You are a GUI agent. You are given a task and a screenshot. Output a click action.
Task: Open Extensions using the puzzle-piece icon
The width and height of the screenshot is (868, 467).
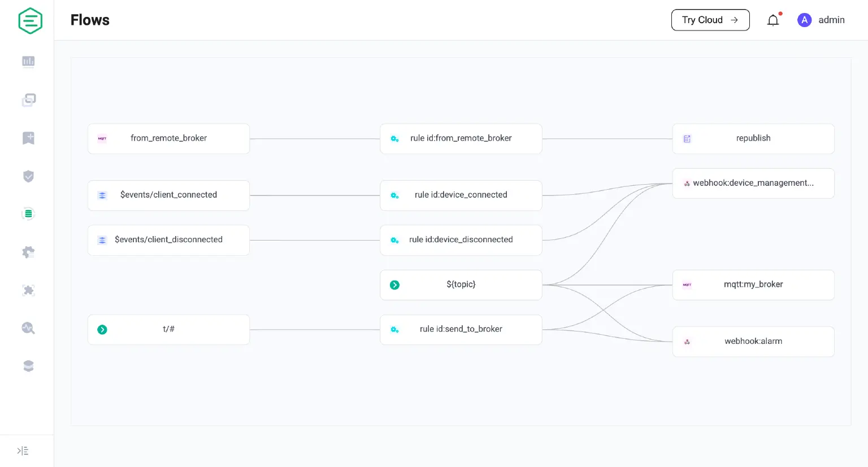28,290
